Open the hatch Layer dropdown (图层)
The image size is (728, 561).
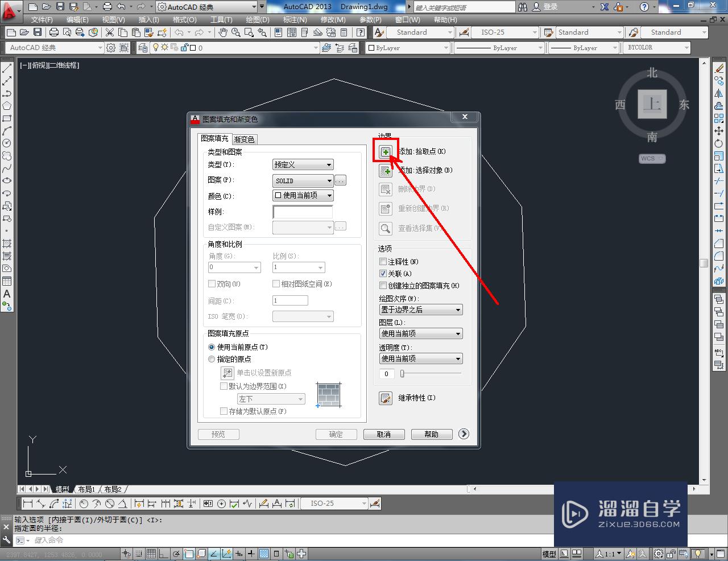click(x=421, y=333)
